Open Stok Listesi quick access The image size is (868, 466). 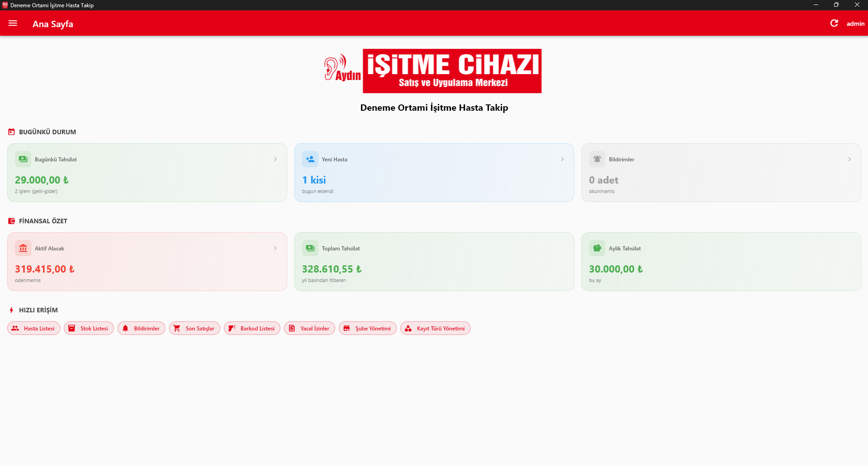pyautogui.click(x=89, y=329)
